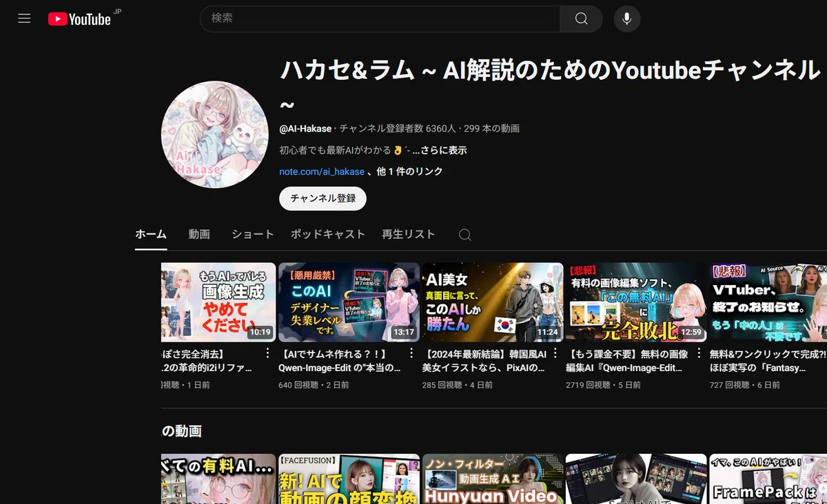The width and height of the screenshot is (827, 504).
Task: Open options menu for 韓国風AI video
Action: click(x=555, y=353)
